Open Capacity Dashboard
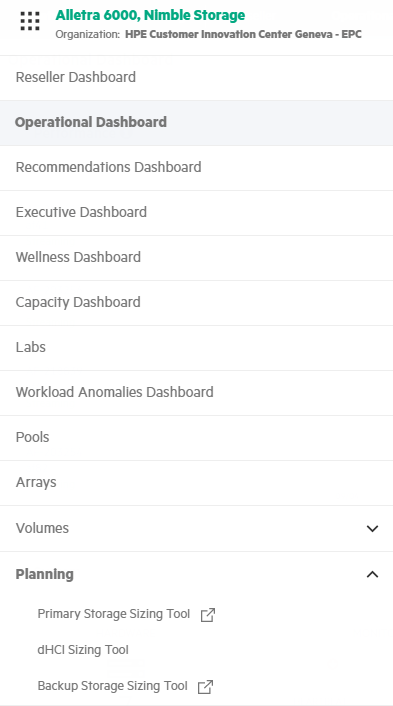393x706 pixels. (78, 302)
